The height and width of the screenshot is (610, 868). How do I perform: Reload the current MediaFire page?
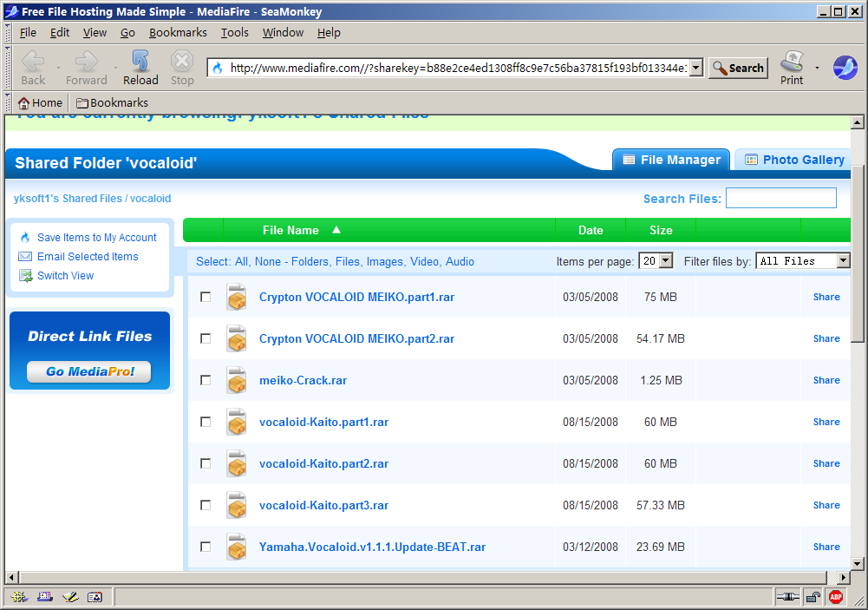pos(140,68)
